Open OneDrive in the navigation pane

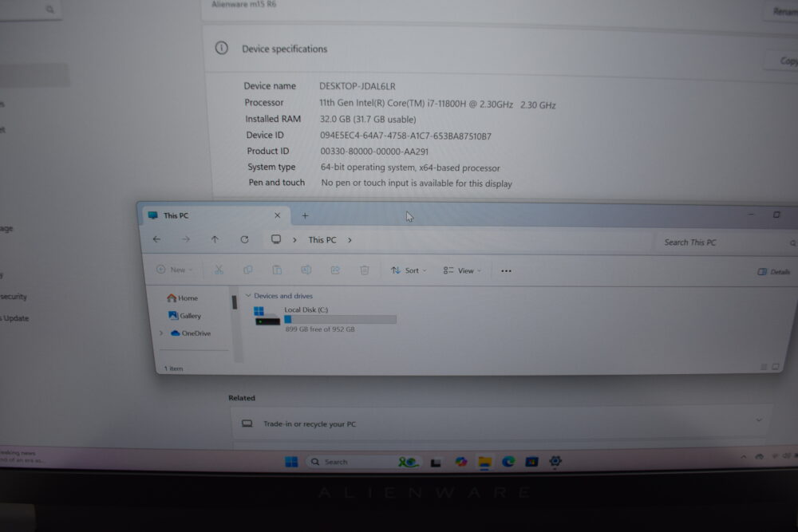[191, 333]
